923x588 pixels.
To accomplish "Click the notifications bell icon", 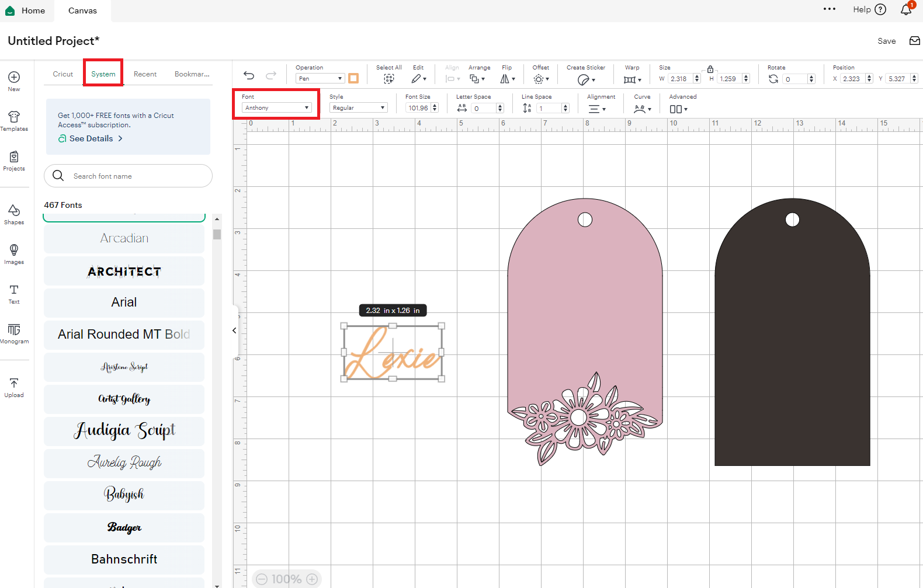I will [x=905, y=10].
